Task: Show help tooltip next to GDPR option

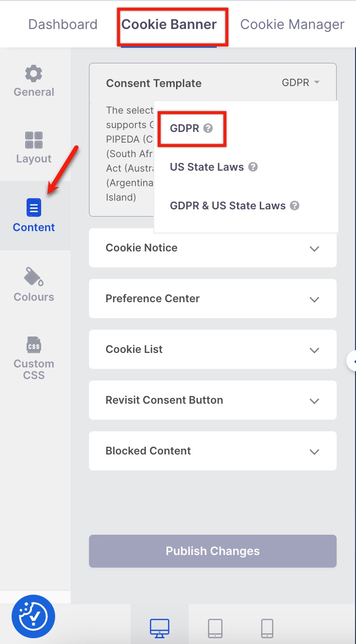Action: coord(208,129)
